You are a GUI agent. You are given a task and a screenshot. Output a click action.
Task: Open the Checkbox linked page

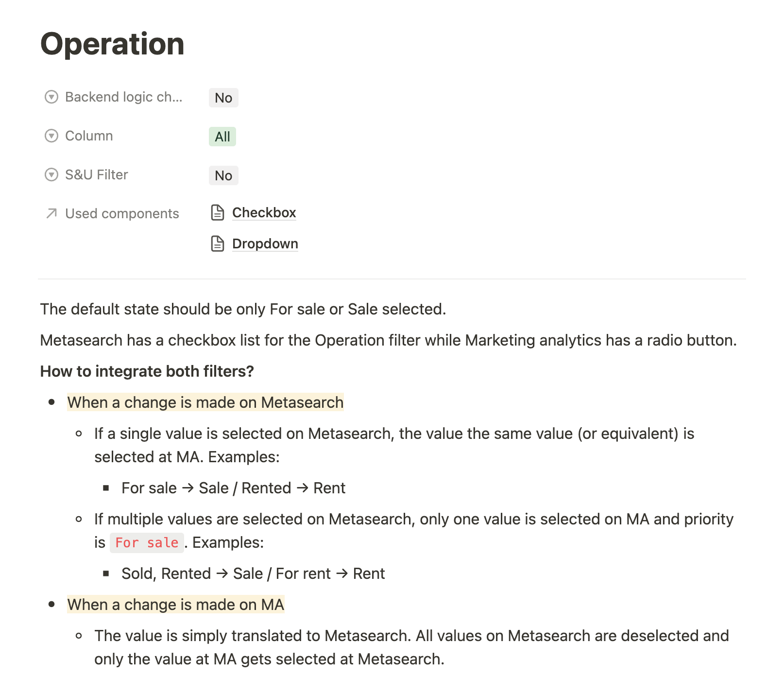[264, 213]
